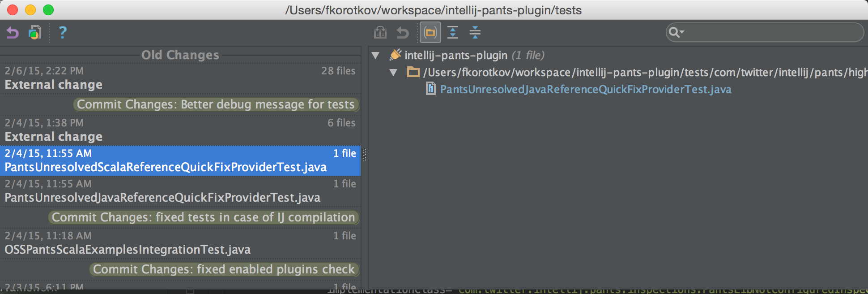This screenshot has height=294, width=868.
Task: Focus the search input field
Action: (765, 32)
